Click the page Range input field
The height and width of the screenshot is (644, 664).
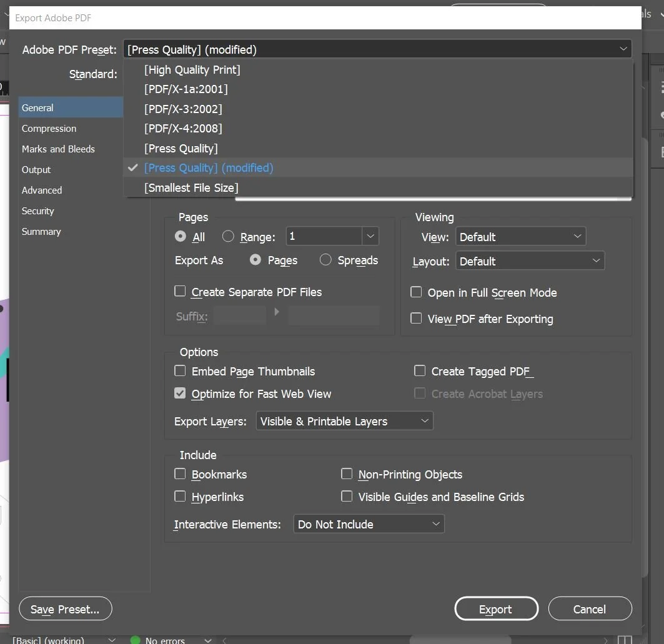click(324, 236)
